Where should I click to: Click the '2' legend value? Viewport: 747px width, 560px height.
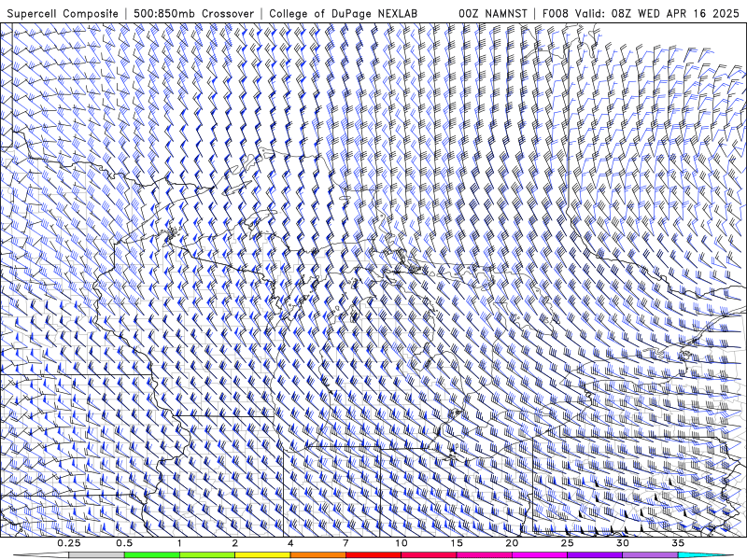click(x=235, y=543)
